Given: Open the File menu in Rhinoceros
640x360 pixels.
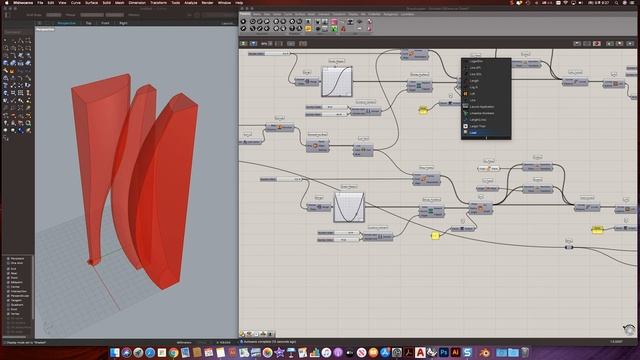Looking at the screenshot, I should pyautogui.click(x=40, y=2).
